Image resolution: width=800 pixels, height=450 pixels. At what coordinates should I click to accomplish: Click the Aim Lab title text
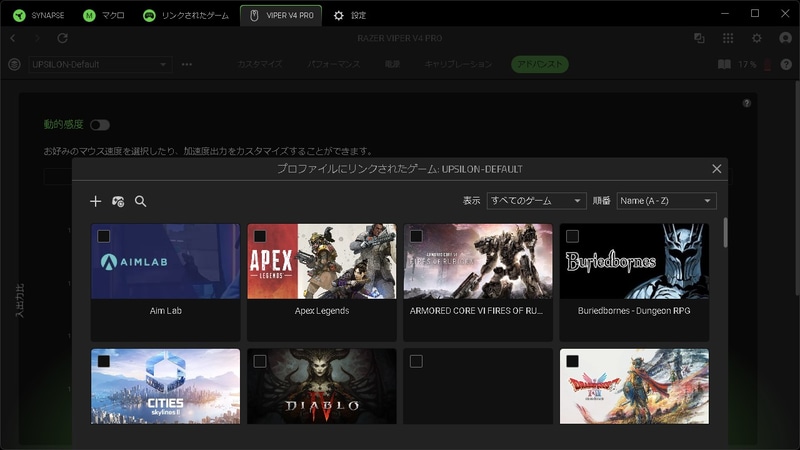coord(166,311)
